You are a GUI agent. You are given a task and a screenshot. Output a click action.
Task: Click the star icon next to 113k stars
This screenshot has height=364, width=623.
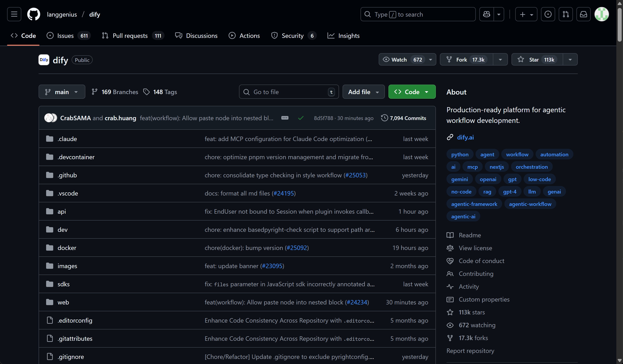pyautogui.click(x=450, y=312)
